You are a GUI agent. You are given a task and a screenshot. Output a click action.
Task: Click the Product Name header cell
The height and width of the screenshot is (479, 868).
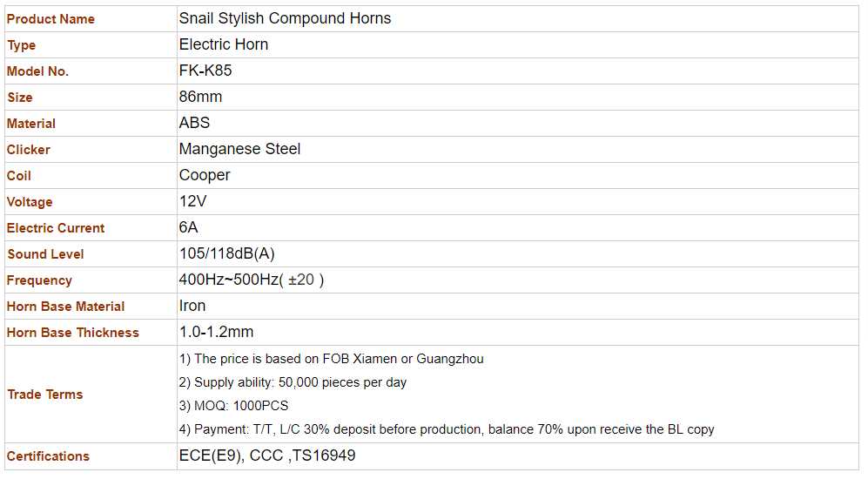coord(50,19)
